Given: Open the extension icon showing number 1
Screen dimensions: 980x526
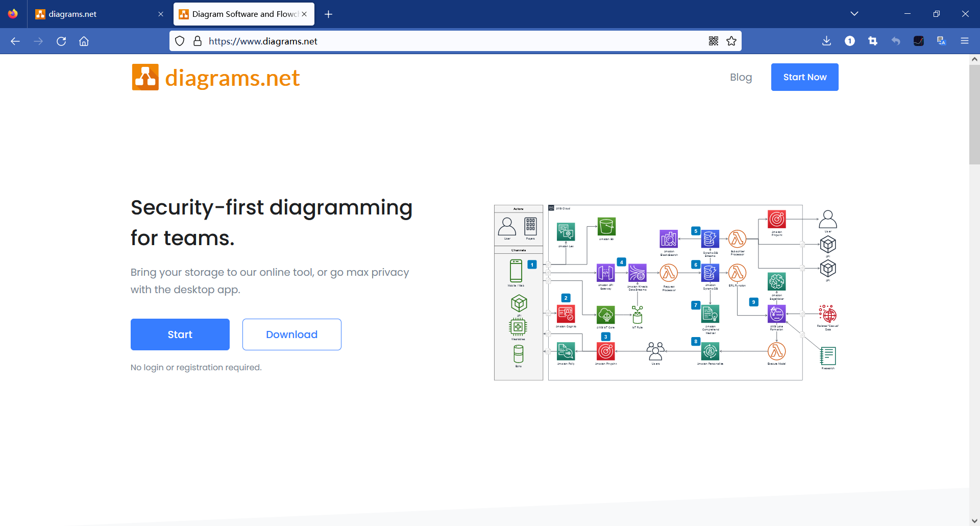Looking at the screenshot, I should (x=850, y=41).
